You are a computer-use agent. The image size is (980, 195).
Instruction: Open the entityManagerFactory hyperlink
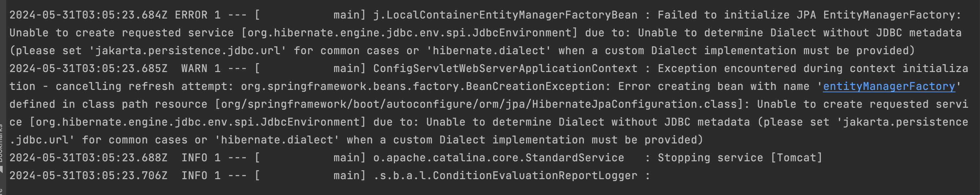point(889,87)
